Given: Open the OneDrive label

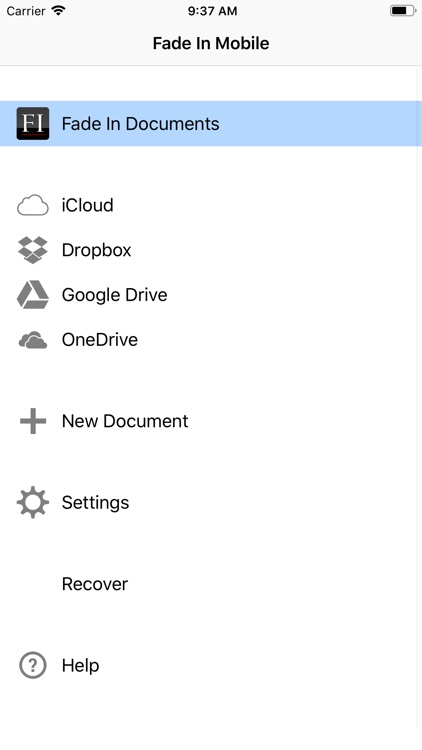Looking at the screenshot, I should point(100,340).
